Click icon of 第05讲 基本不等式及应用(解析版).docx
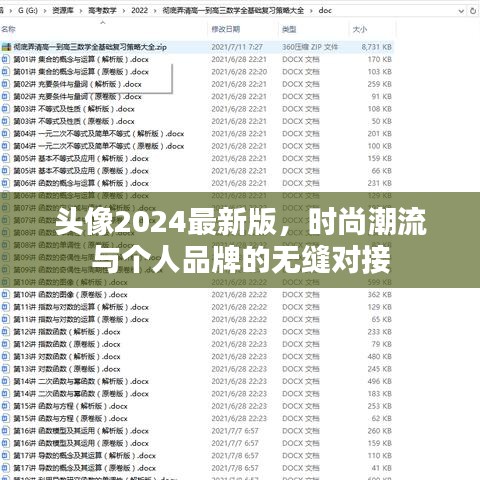Screen dimensions: 480x480 [5, 158]
